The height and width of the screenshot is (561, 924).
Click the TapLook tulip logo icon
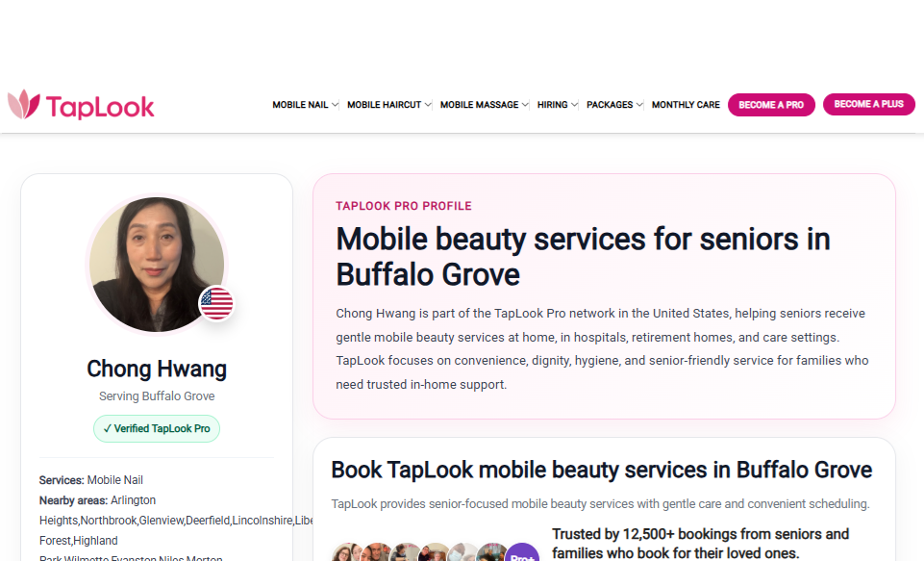click(24, 105)
